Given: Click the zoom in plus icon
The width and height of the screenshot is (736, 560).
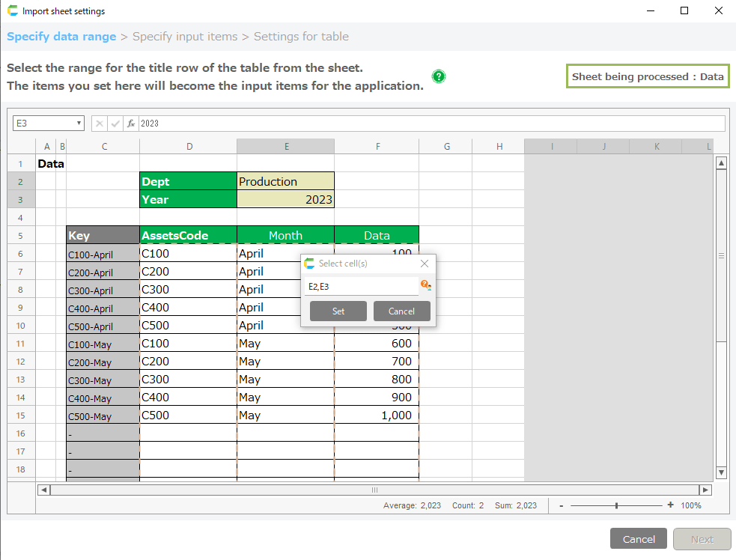Looking at the screenshot, I should click(670, 505).
